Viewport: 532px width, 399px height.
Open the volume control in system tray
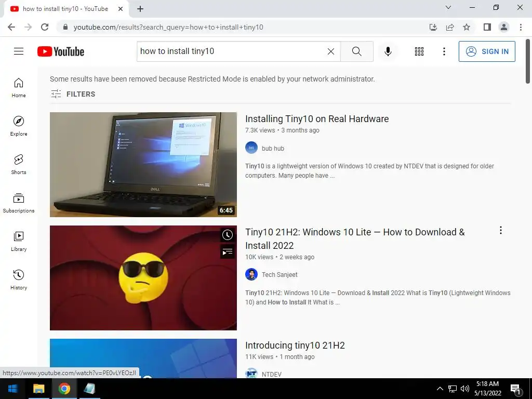pos(465,389)
